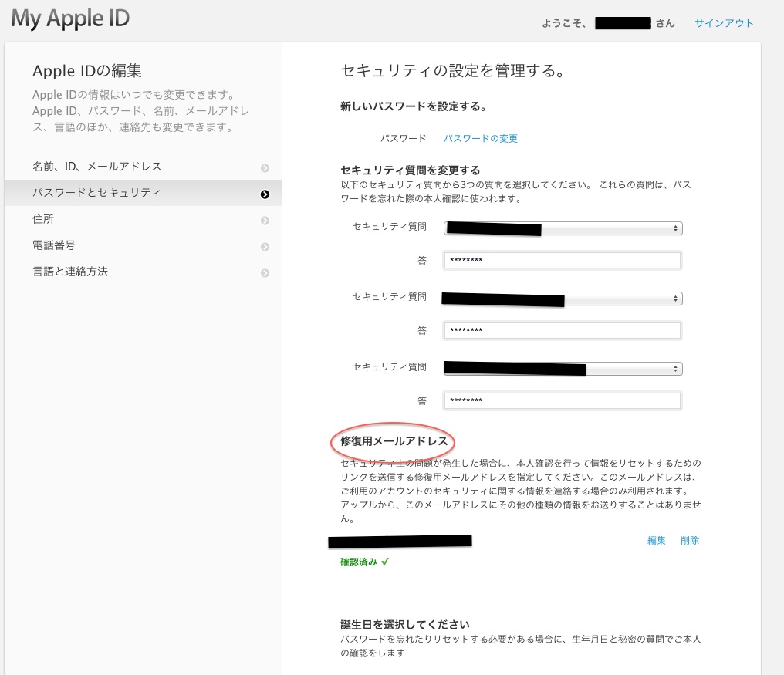Click the arrow icon beside パスワードとセキュリティ
The height and width of the screenshot is (675, 784).
[265, 194]
